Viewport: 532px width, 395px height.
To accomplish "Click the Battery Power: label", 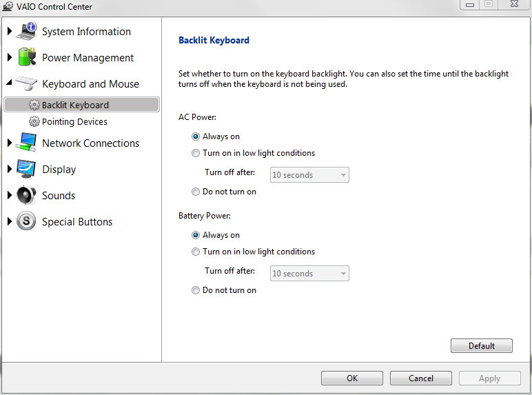I will (205, 216).
